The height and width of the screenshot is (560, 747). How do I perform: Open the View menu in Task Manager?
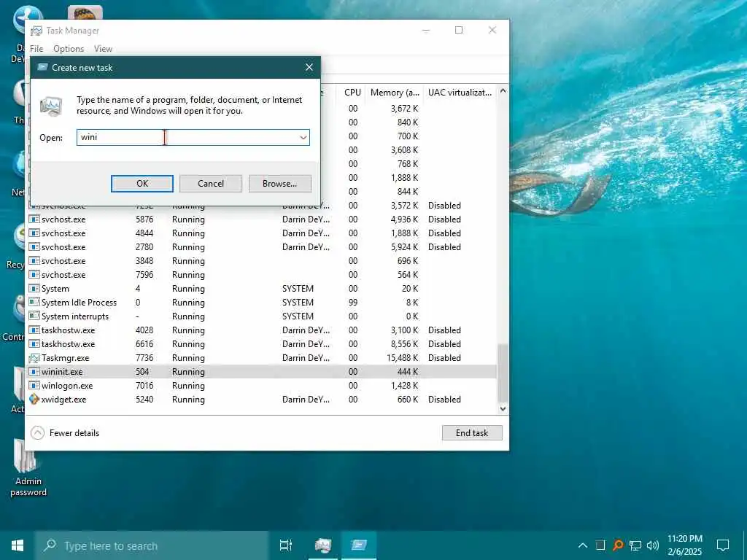coord(103,49)
